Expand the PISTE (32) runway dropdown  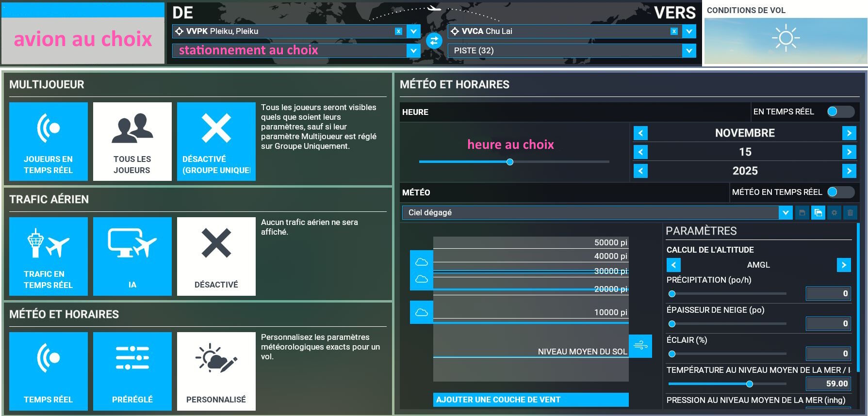pos(688,50)
